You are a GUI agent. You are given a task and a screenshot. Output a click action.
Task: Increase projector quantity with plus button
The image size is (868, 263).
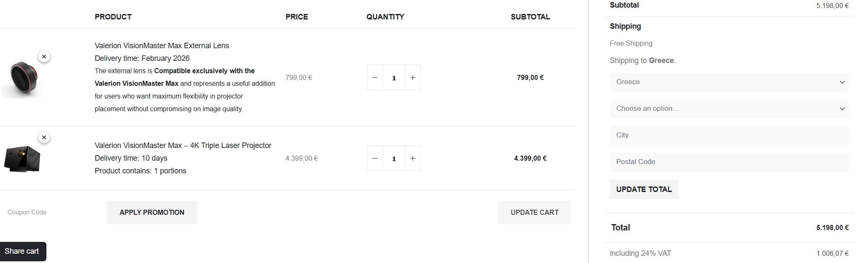point(412,158)
